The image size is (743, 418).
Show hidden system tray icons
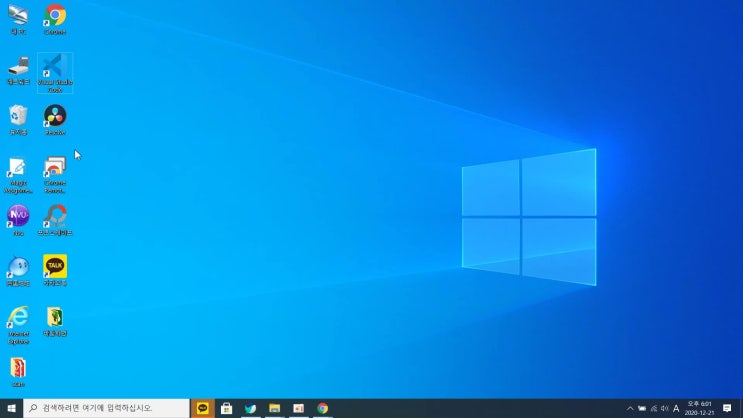pos(630,408)
